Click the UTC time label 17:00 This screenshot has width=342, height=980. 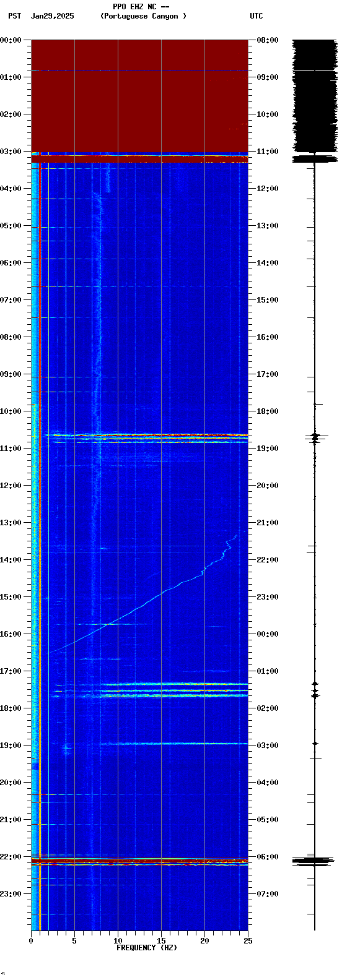[x=267, y=374]
